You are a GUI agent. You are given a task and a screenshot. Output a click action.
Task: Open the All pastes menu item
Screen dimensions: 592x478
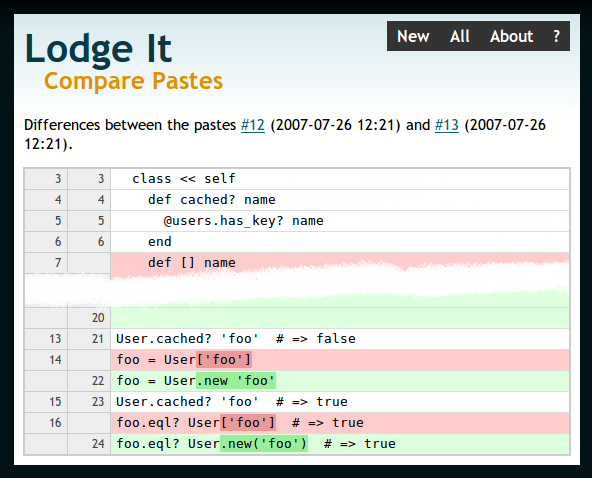coord(459,37)
